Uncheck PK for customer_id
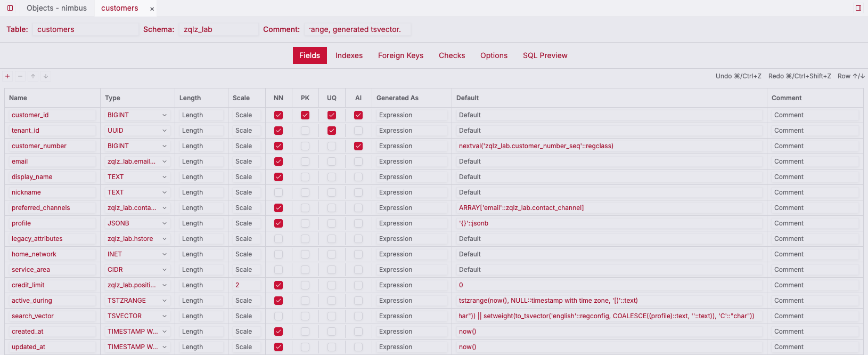Image resolution: width=868 pixels, height=355 pixels. (305, 115)
